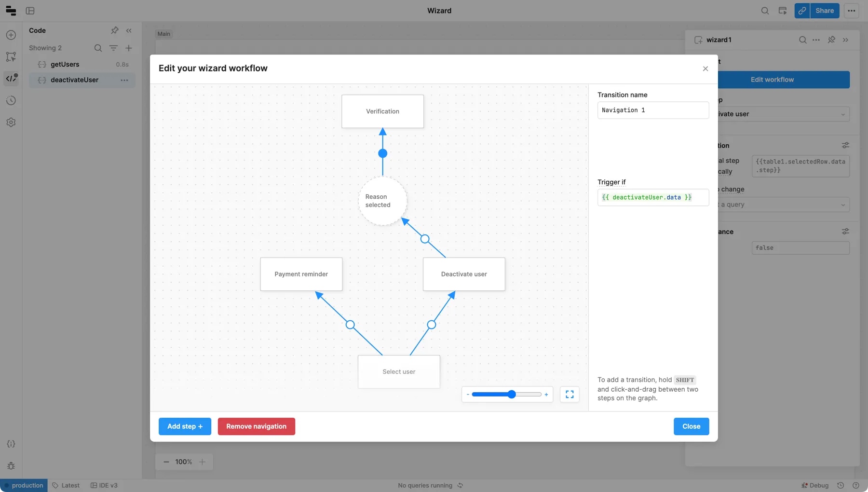
Task: Open the production environment selector
Action: pos(24,485)
